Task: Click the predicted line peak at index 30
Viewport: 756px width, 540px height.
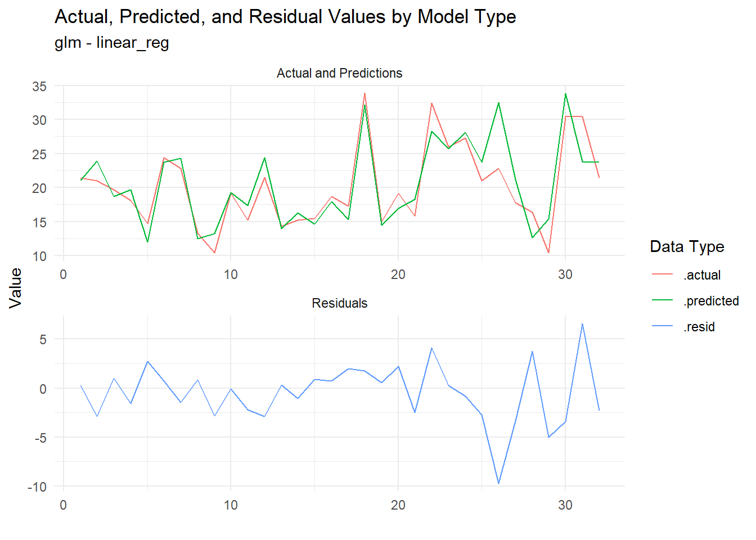Action: point(565,94)
